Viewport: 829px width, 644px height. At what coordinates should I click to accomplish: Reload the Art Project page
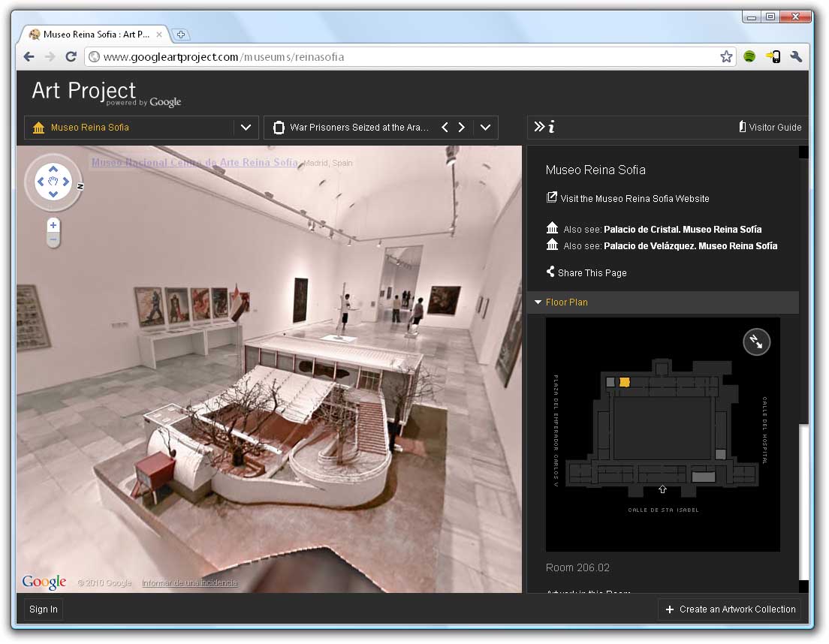[71, 56]
